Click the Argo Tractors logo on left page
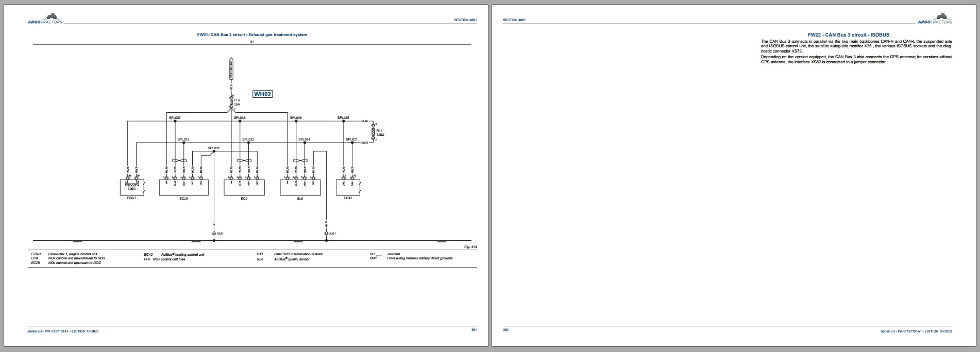The width and height of the screenshot is (980, 352). tap(45, 19)
